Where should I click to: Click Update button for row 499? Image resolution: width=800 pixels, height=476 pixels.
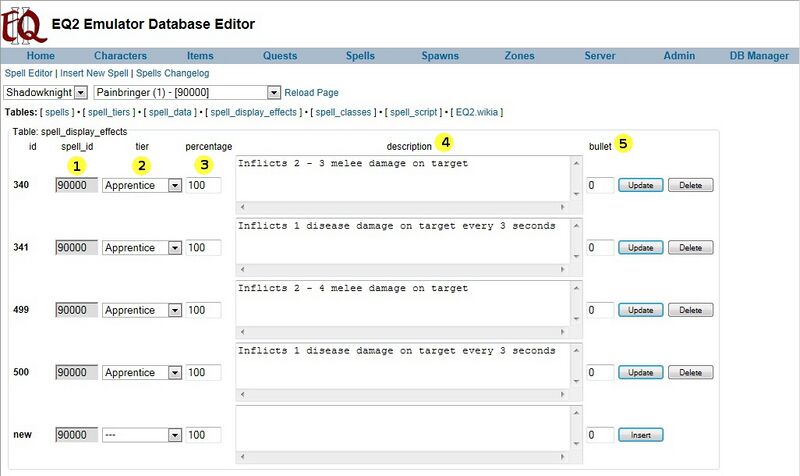coord(640,310)
